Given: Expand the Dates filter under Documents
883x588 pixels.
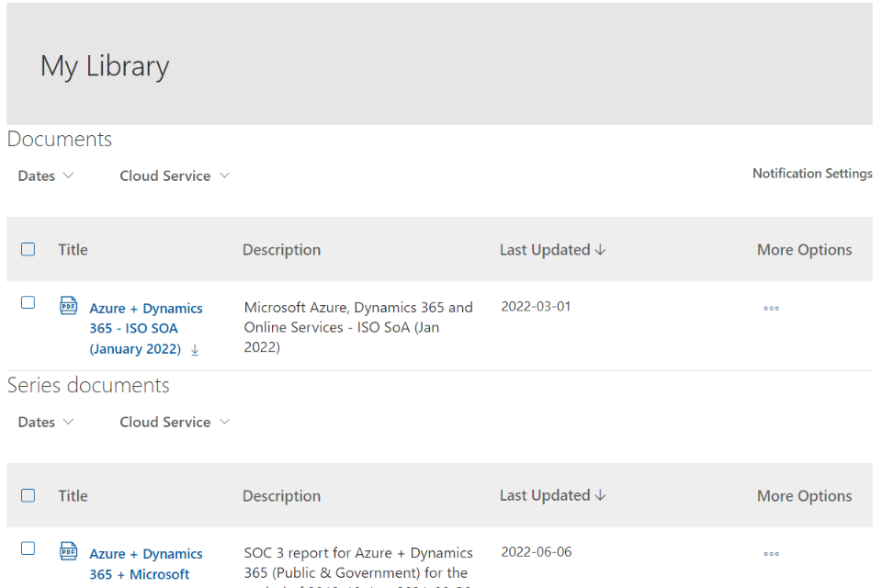Looking at the screenshot, I should (x=46, y=176).
